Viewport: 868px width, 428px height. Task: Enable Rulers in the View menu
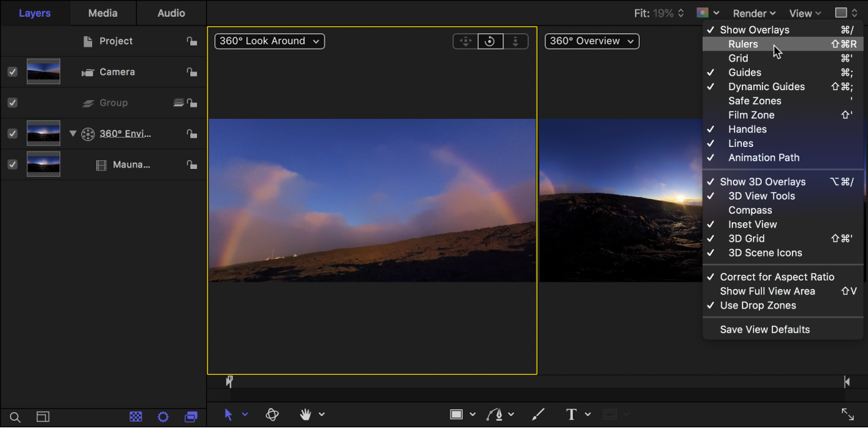[743, 44]
